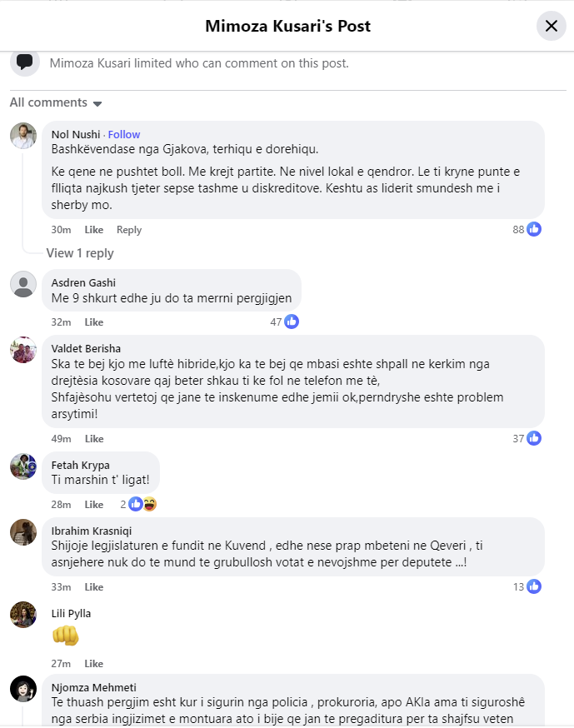The image size is (574, 728).
Task: Click Njomza Mehmeti's profile avatar
Action: pyautogui.click(x=23, y=689)
